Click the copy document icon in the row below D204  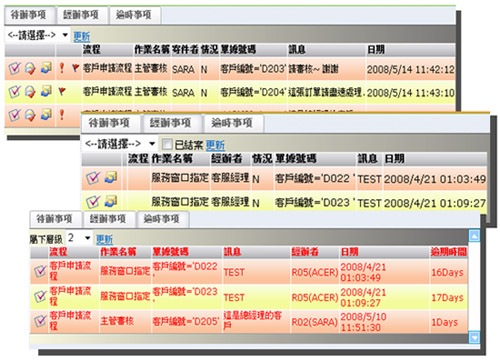(46, 114)
